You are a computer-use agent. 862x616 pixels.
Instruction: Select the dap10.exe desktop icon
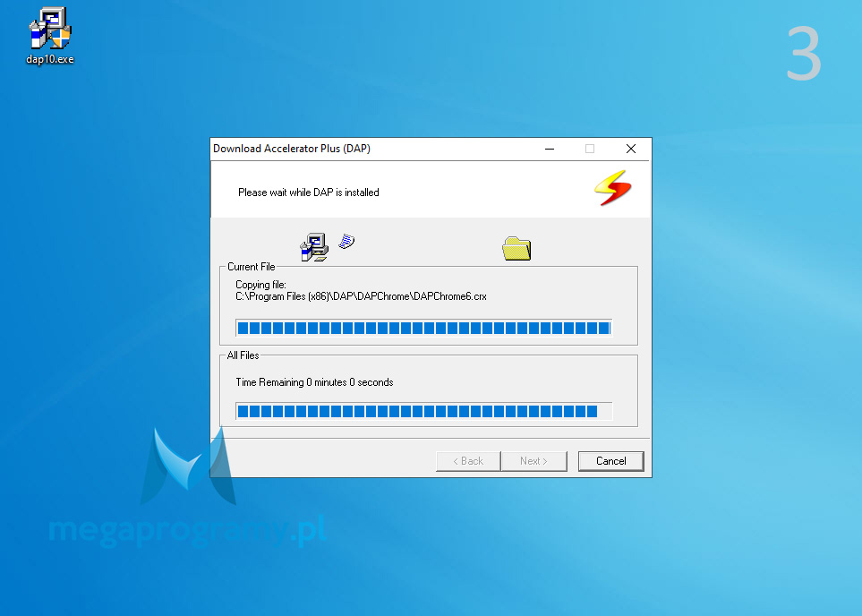point(50,36)
